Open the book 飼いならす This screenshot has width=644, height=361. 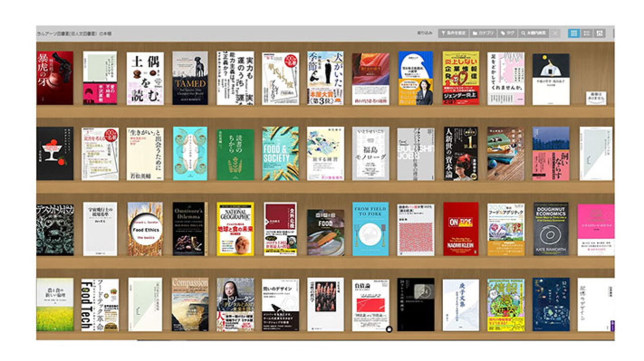tap(551, 153)
